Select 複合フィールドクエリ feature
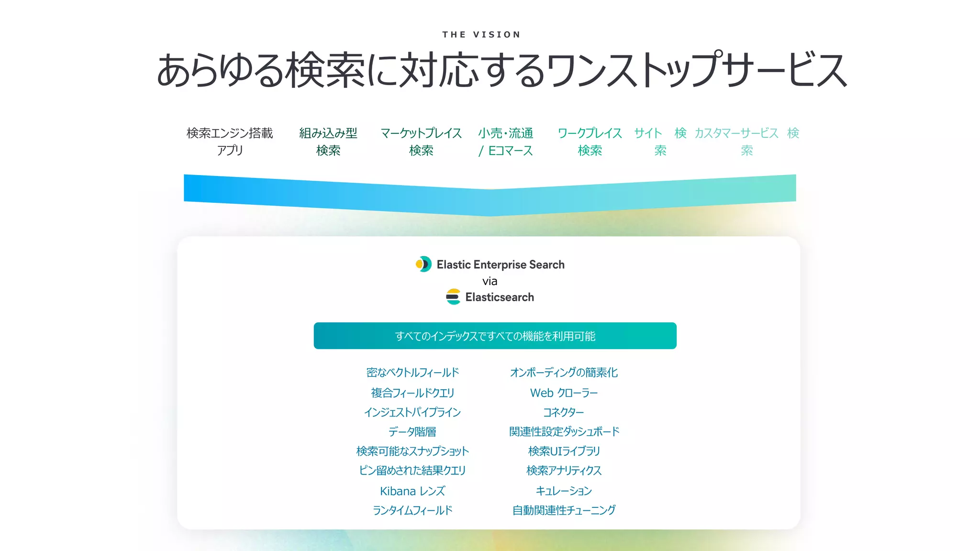Viewport: 980px width, 551px height. [412, 393]
